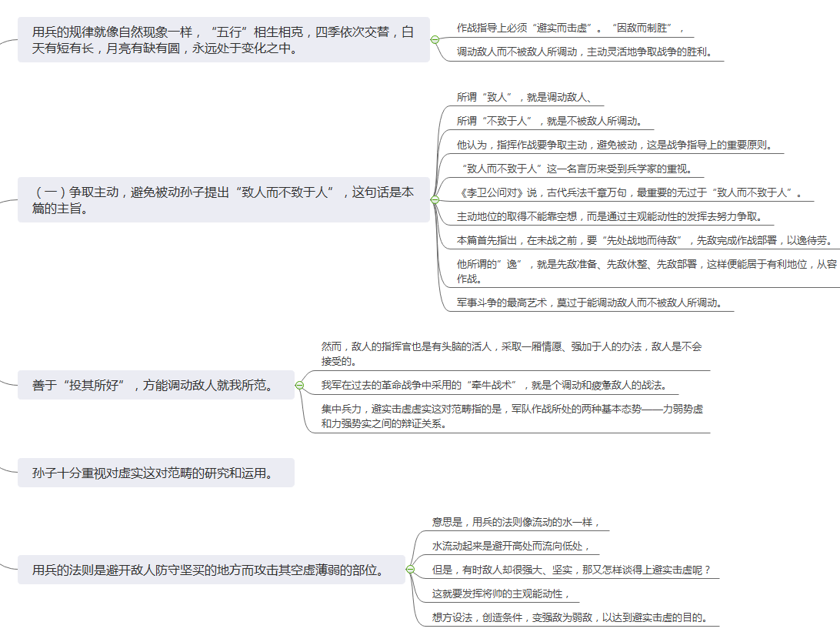Select topic 孙子十分重视对虚实这对范畴的研究和运用

[x=156, y=473]
